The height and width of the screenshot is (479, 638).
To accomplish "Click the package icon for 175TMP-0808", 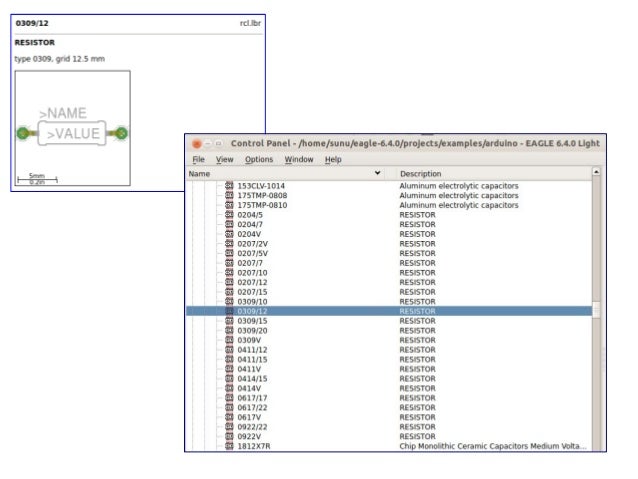I will 229,195.
